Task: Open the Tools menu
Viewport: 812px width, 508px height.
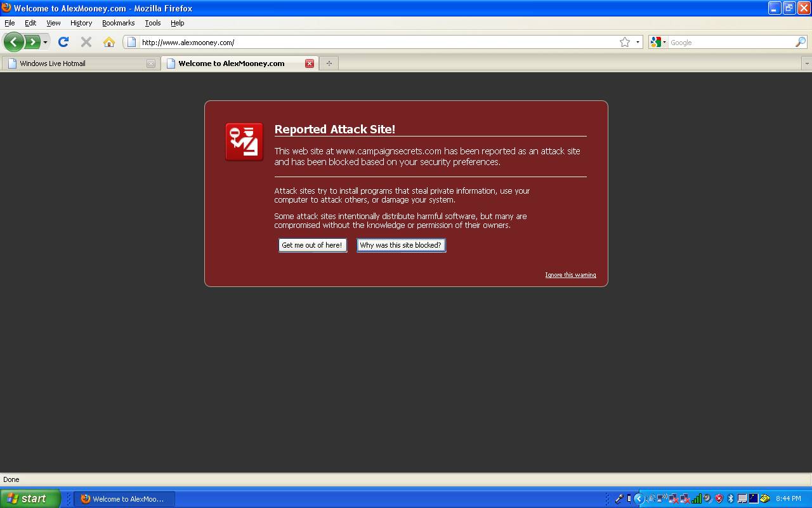Action: (153, 23)
